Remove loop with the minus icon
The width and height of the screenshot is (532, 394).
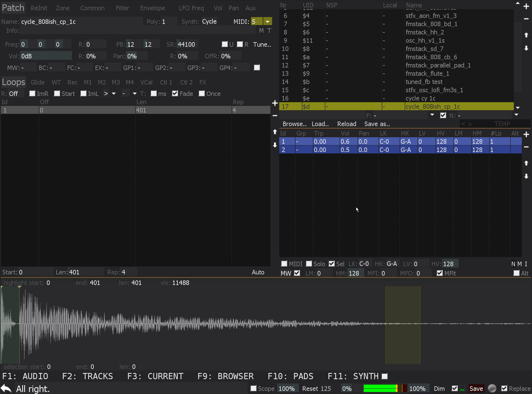click(275, 115)
